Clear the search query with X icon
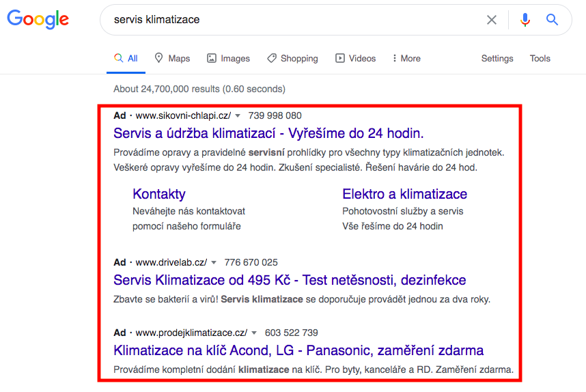This screenshot has width=586, height=392. 492,20
